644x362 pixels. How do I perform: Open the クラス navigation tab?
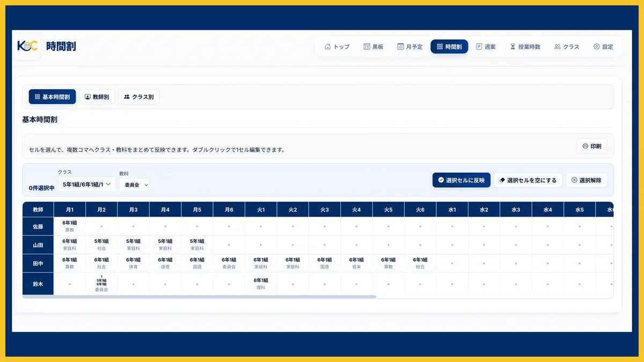click(x=567, y=47)
